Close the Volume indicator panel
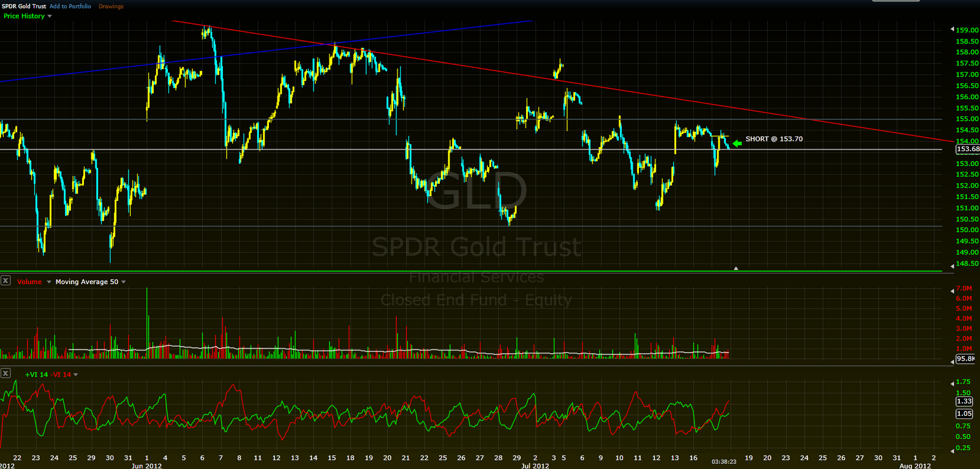Screen dimensions: 980x469 point(6,281)
